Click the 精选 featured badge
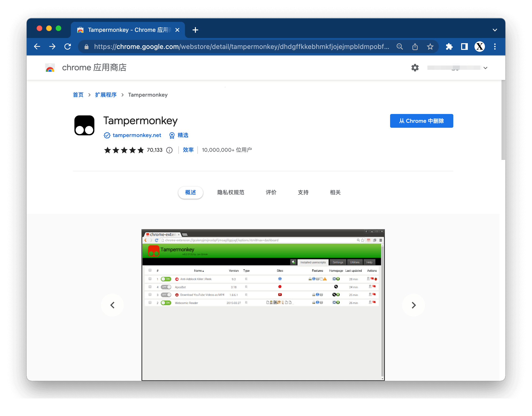The height and width of the screenshot is (416, 532). click(x=179, y=135)
